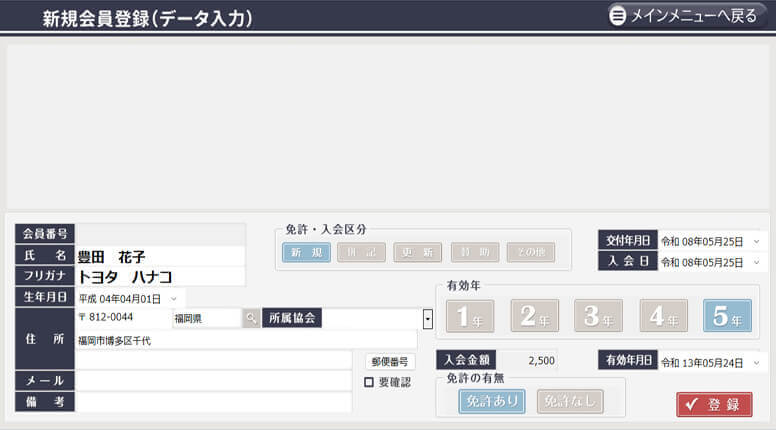Select 免許なし license option
The image size is (776, 430).
pyautogui.click(x=570, y=401)
